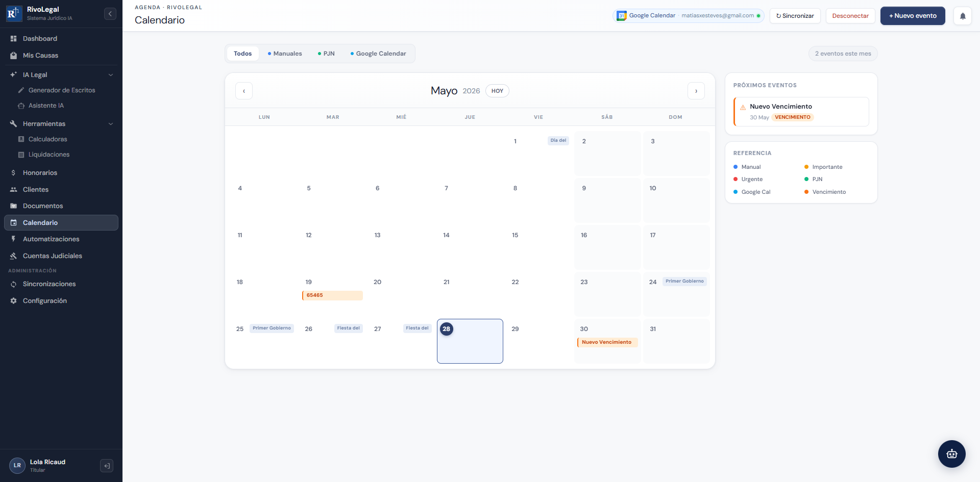The width and height of the screenshot is (980, 482).
Task: Open Configuración in the sidebar
Action: tap(61, 301)
